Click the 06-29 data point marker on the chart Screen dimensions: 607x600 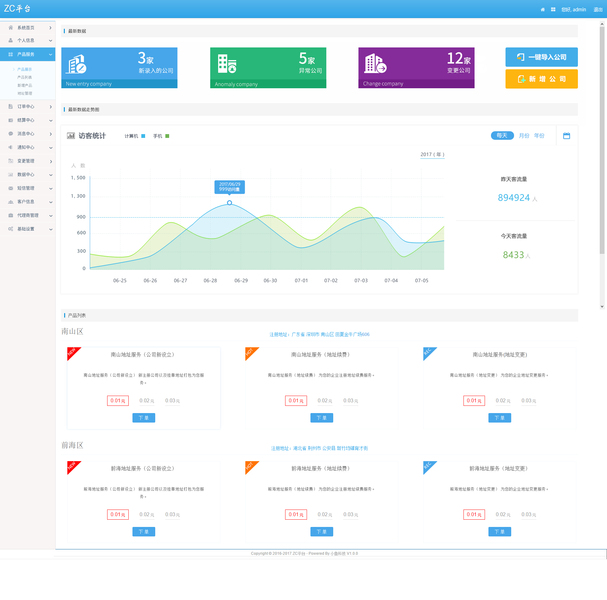pyautogui.click(x=229, y=202)
